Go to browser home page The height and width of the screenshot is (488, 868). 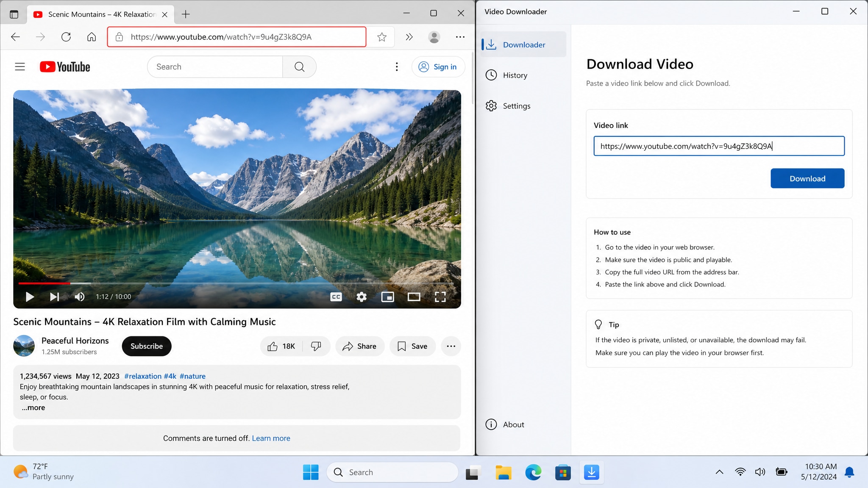point(92,37)
